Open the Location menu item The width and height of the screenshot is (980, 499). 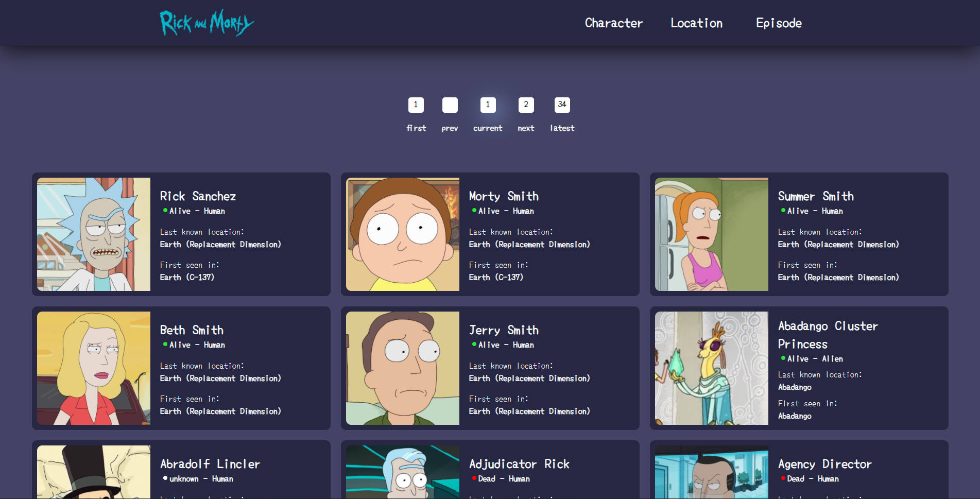(x=696, y=23)
